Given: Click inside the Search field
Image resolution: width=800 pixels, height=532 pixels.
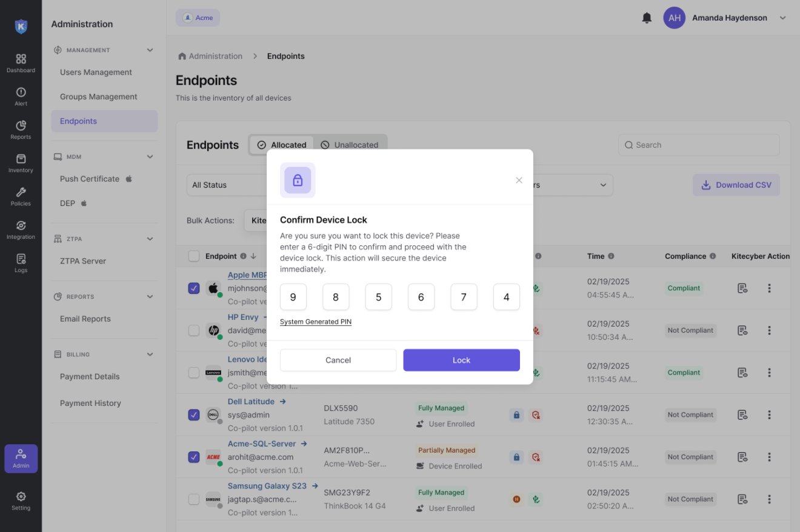Looking at the screenshot, I should tap(698, 145).
